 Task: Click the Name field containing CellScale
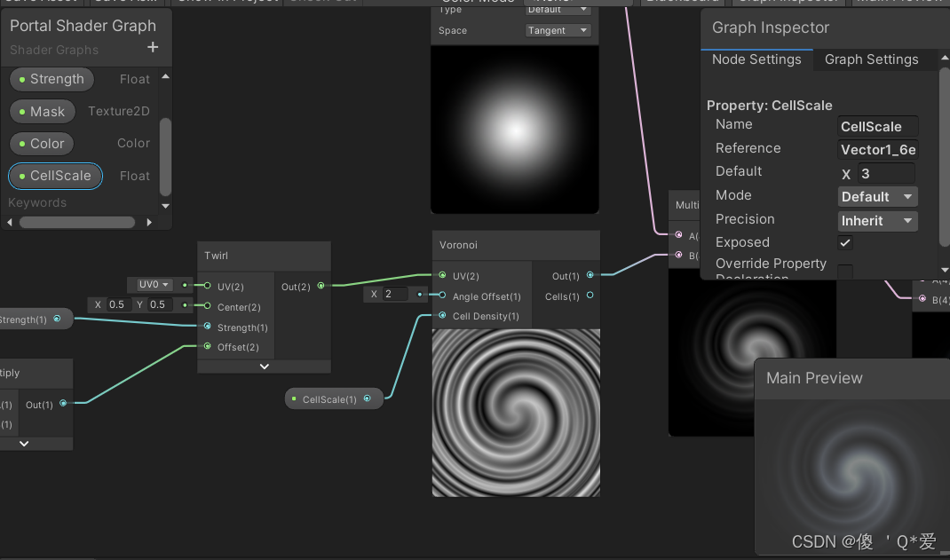pyautogui.click(x=878, y=126)
